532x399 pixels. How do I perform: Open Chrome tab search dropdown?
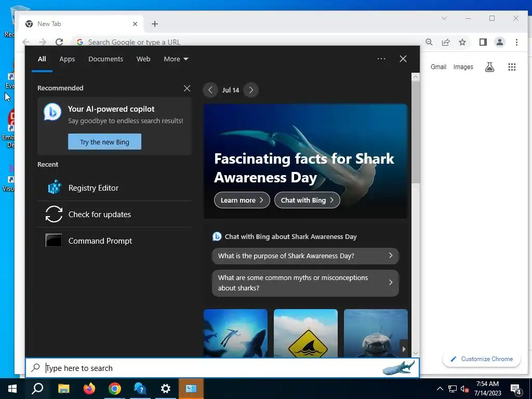(x=444, y=18)
